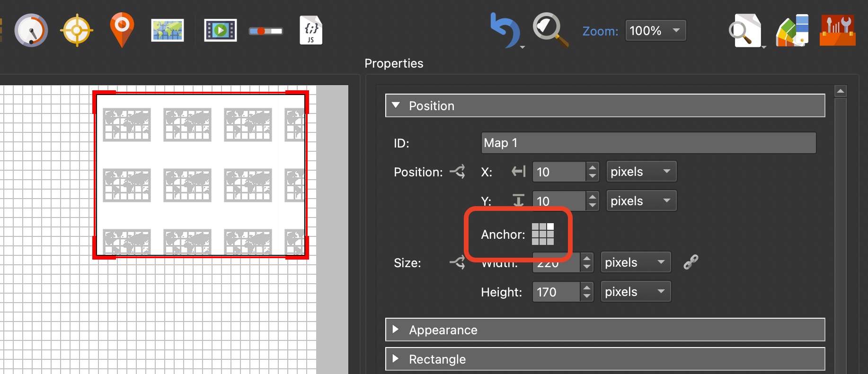Open the color palette swatches icon
Screen dimensions: 868x374
coord(792,31)
